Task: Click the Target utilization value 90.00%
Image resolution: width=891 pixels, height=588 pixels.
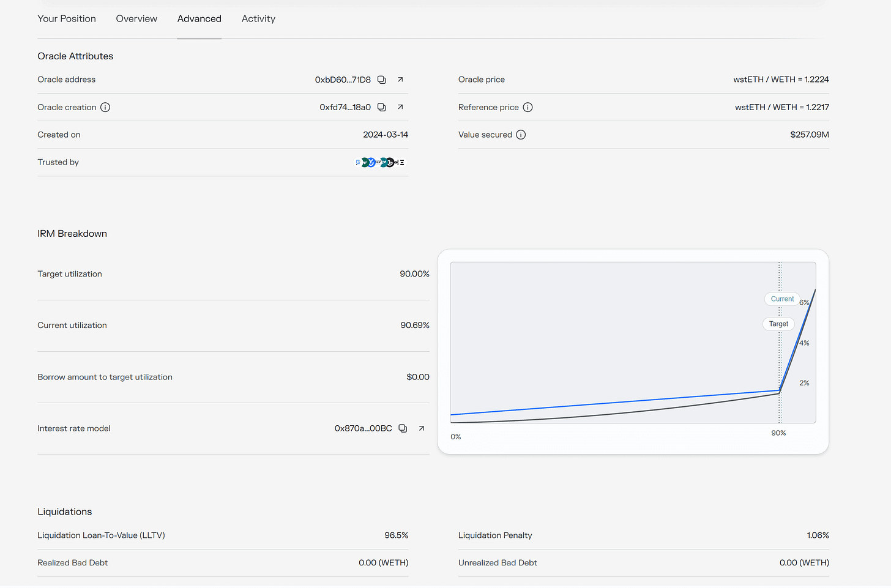Action: pyautogui.click(x=414, y=274)
